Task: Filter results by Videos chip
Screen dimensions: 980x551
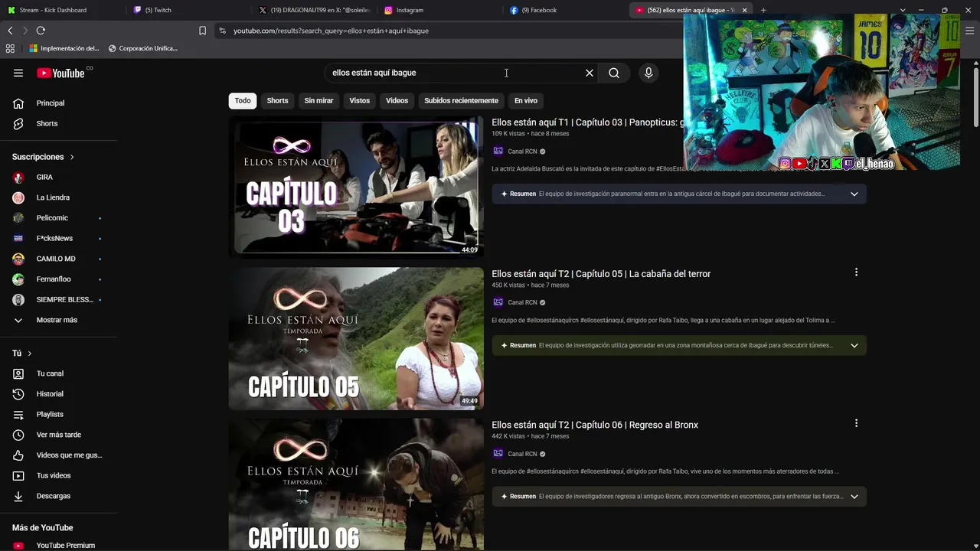Action: pyautogui.click(x=397, y=100)
